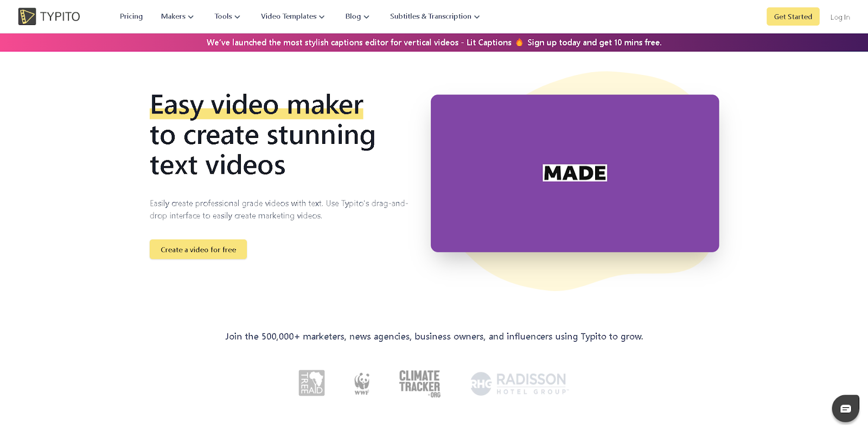Expand the Video Templates dropdown chevron

point(322,17)
